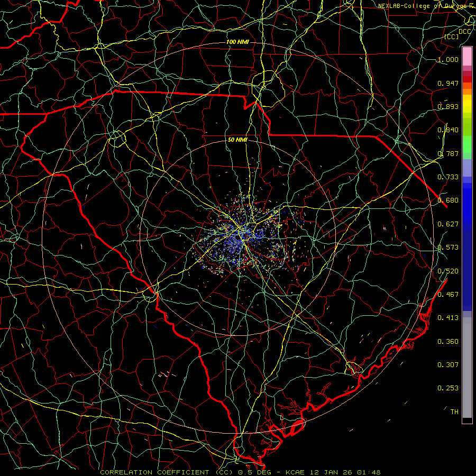Click the DCC label above the color scale
476x476 pixels.
click(464, 32)
